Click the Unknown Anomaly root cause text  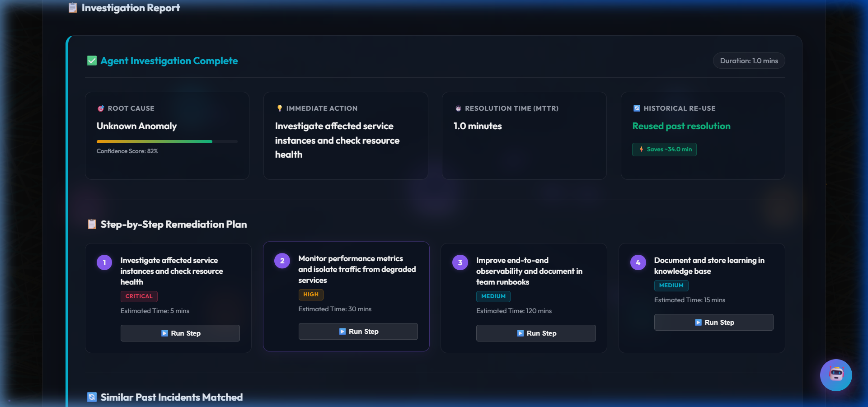pos(136,126)
